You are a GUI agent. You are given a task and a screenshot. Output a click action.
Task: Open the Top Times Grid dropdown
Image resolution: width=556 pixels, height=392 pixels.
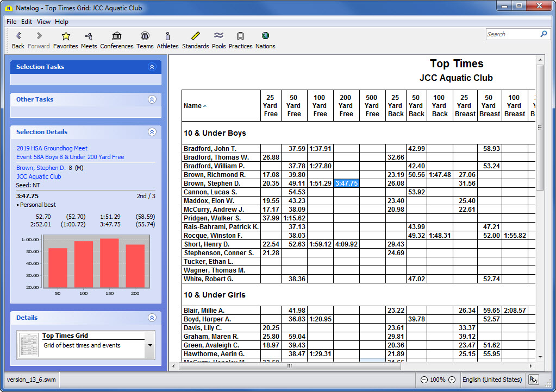pyautogui.click(x=149, y=345)
